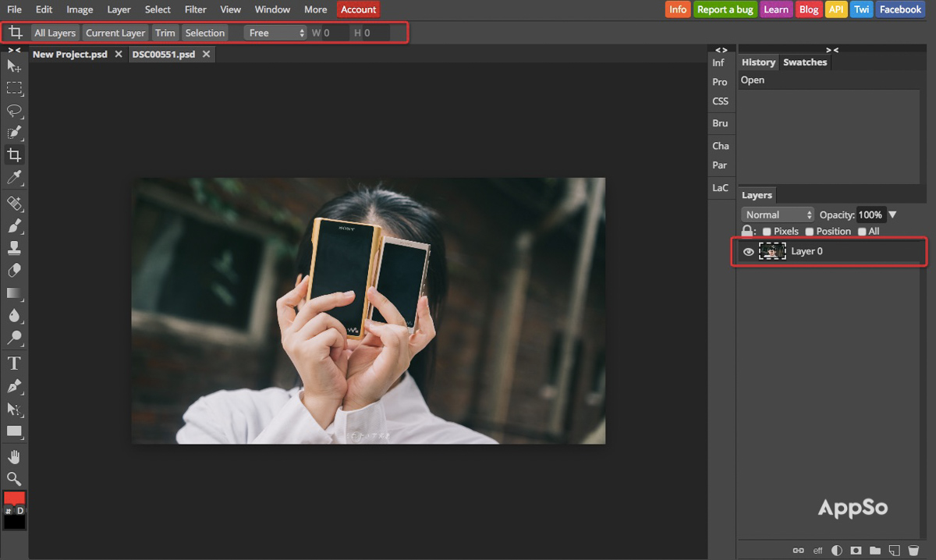The image size is (936, 560).
Task: Select the Hand pan tool
Action: tap(14, 456)
